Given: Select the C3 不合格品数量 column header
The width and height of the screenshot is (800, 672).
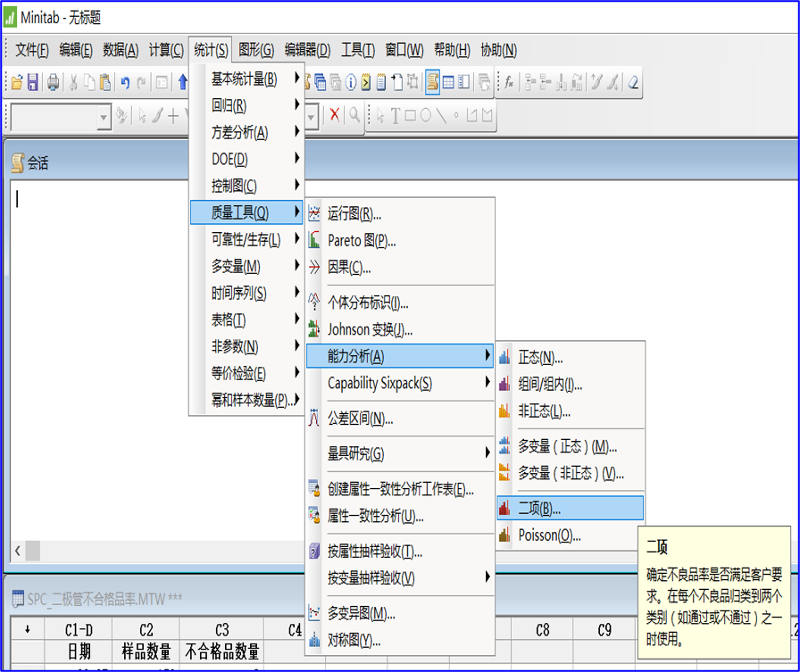Looking at the screenshot, I should coord(222,641).
